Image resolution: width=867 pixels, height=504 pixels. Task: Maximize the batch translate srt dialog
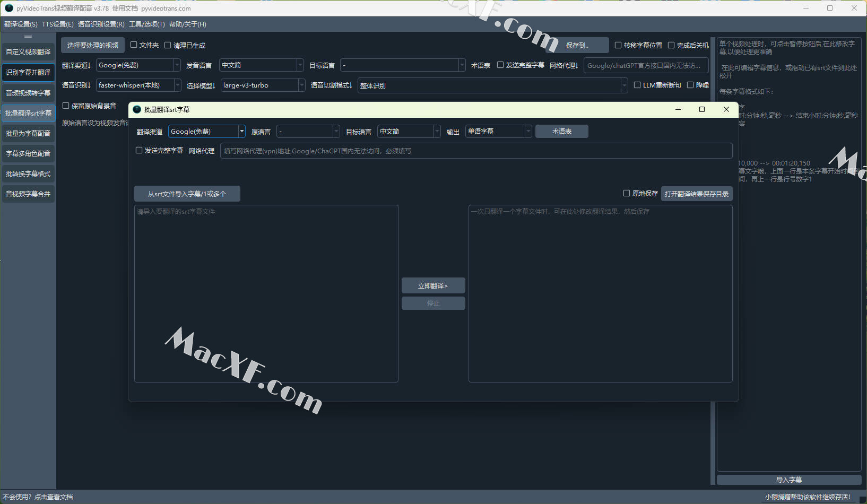click(x=702, y=109)
